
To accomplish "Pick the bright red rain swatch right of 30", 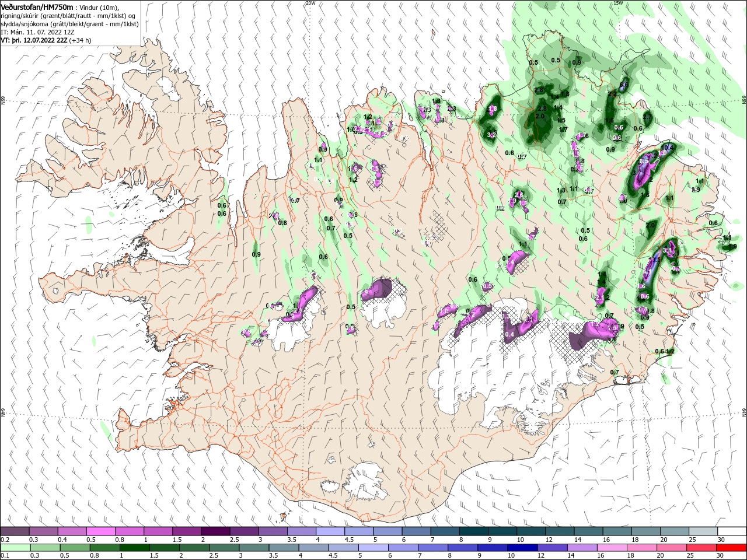I will tap(732, 548).
